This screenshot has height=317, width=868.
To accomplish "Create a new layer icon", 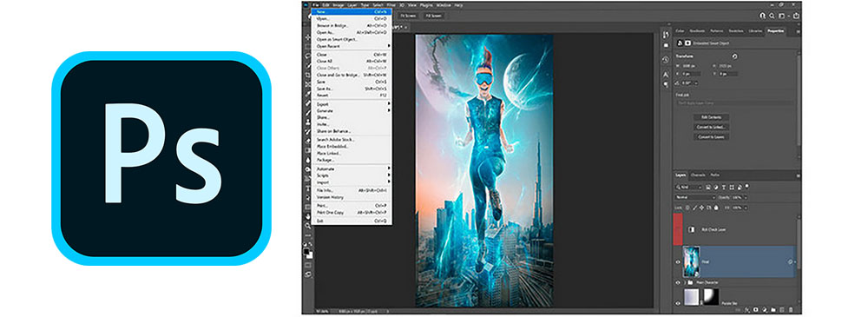I will 782,310.
